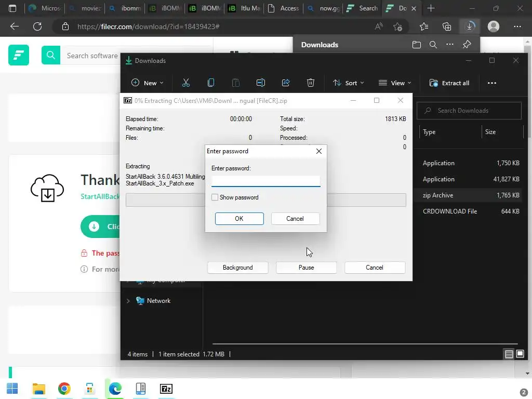Click the Paste icon in Explorer toolbar
Screen dimensions: 532x399
pyautogui.click(x=235, y=83)
